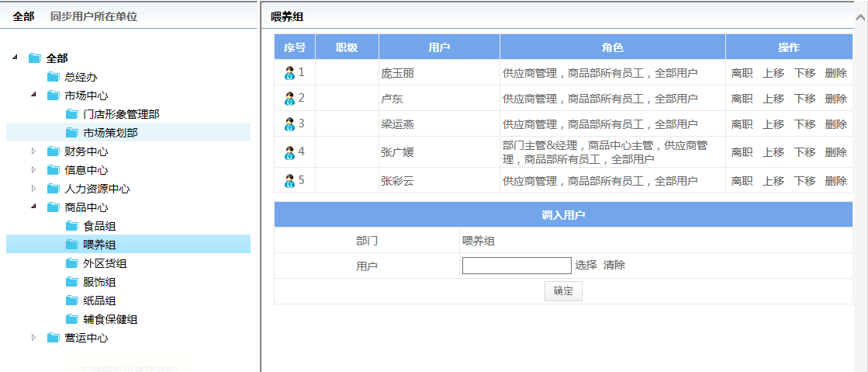
Task: Click 上移 for user 梁运燕
Action: (773, 124)
